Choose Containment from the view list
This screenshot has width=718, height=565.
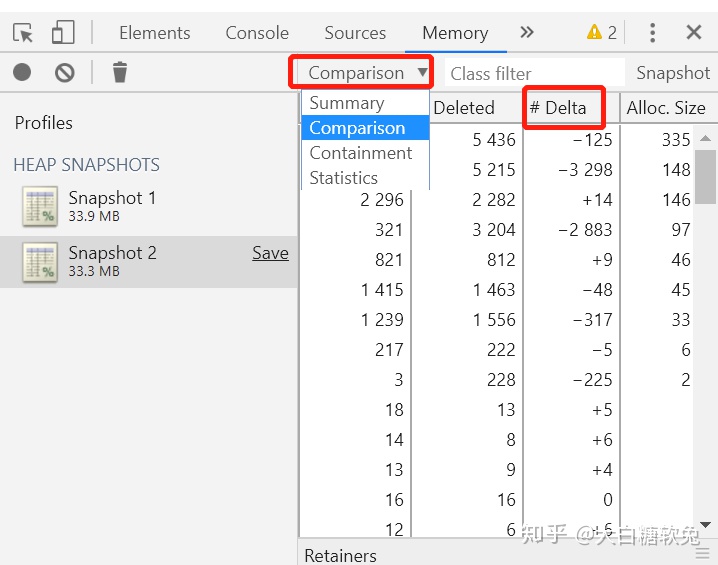click(x=360, y=153)
